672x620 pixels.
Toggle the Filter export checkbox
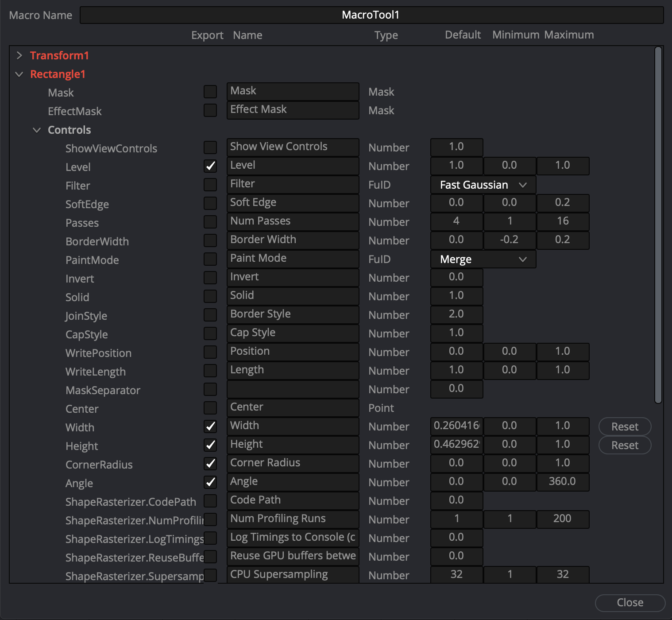pyautogui.click(x=210, y=185)
